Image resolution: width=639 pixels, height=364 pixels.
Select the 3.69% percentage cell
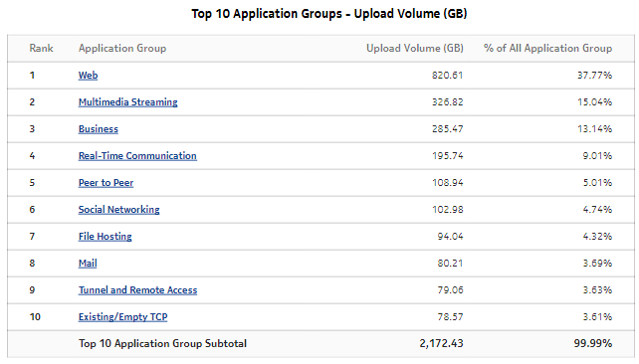(597, 264)
